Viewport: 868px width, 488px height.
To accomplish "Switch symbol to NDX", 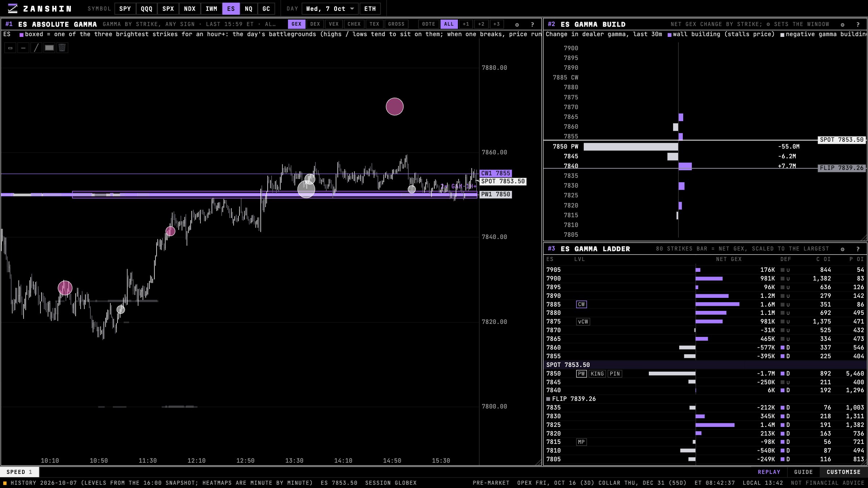I will pyautogui.click(x=190, y=9).
